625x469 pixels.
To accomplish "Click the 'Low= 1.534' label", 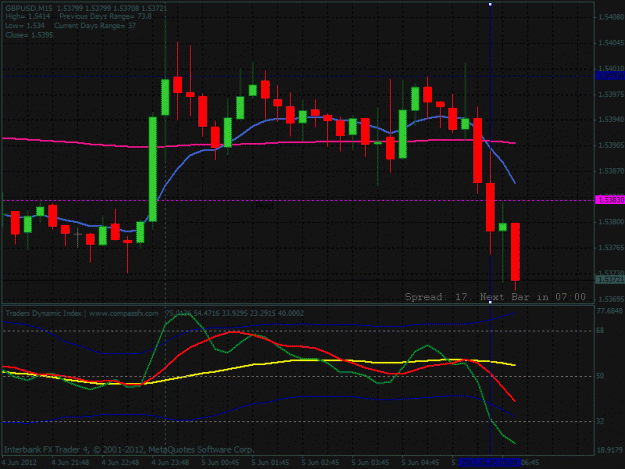I will coord(25,26).
